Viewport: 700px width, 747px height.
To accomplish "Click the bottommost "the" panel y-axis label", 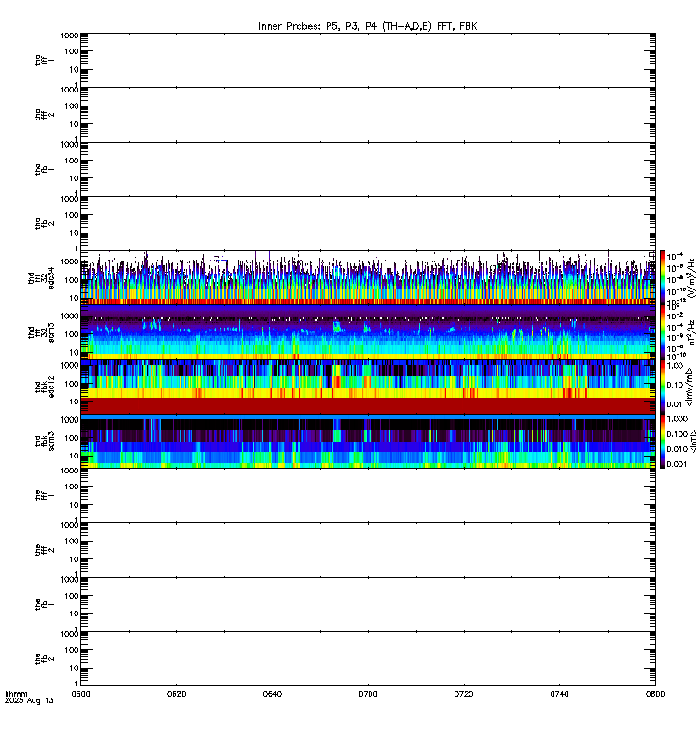I will tap(44, 659).
